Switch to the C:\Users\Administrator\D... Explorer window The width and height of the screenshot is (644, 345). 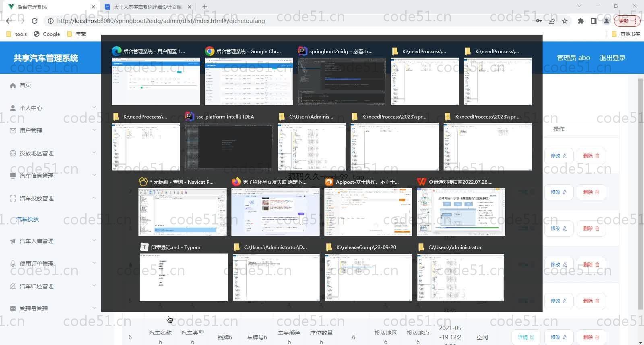[276, 277]
